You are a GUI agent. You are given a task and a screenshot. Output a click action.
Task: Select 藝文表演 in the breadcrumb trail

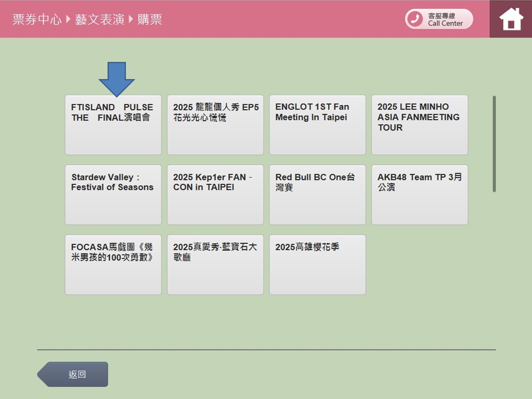(99, 19)
